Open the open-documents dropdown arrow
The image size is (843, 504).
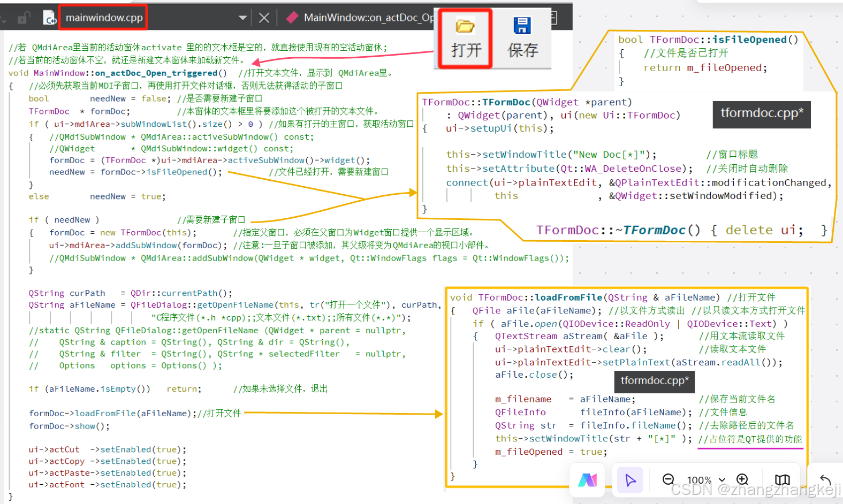coord(242,18)
